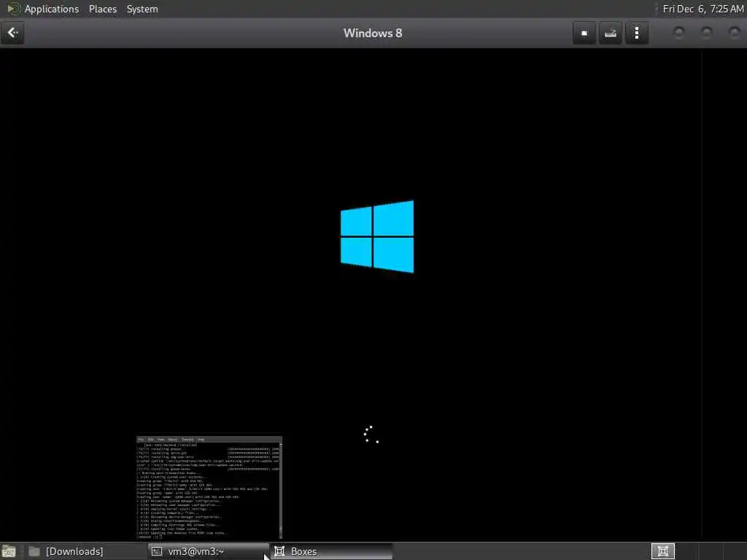Click the folder icon beside [Downloads]
747x560 pixels.
(x=34, y=551)
